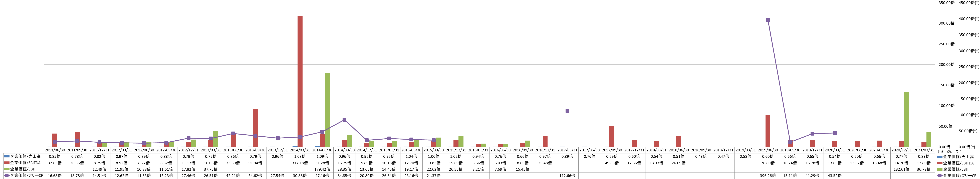Select the 12.80倍 EBITDA cell
The image size is (980, 179).
point(924,163)
